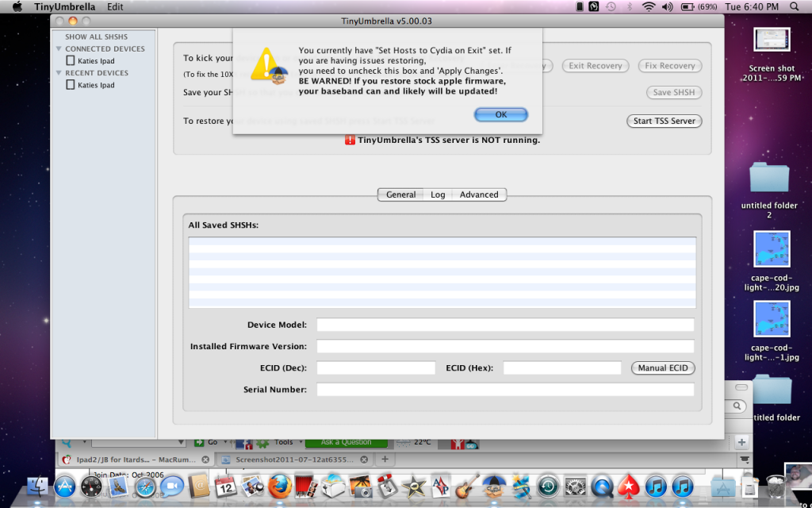Open the Apple menu
The width and height of the screenshot is (812, 508).
[x=17, y=6]
